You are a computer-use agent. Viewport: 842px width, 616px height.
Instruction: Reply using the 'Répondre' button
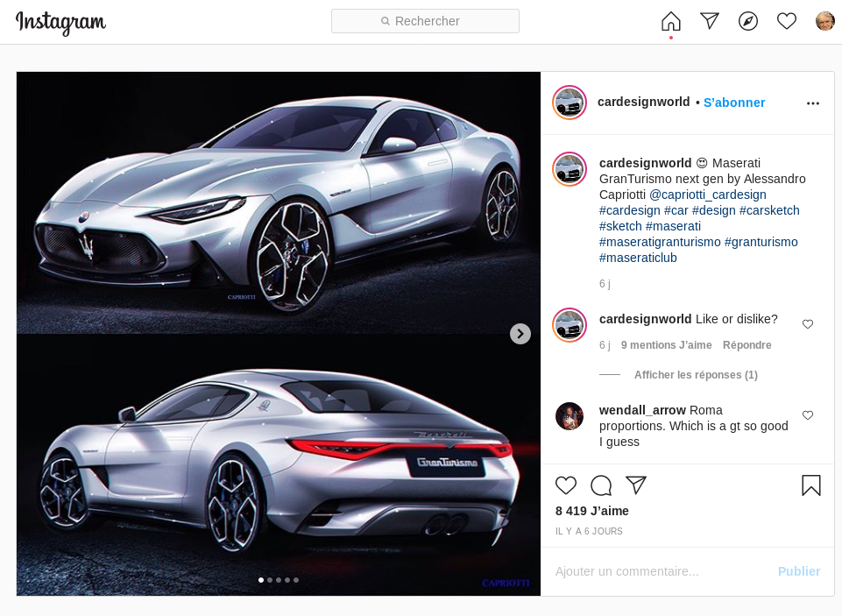coord(746,344)
